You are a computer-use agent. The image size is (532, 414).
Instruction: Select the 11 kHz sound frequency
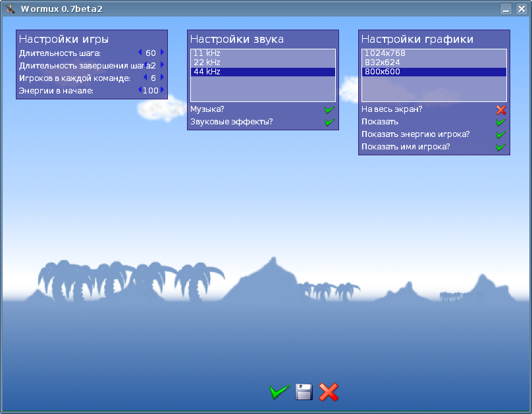(262, 53)
